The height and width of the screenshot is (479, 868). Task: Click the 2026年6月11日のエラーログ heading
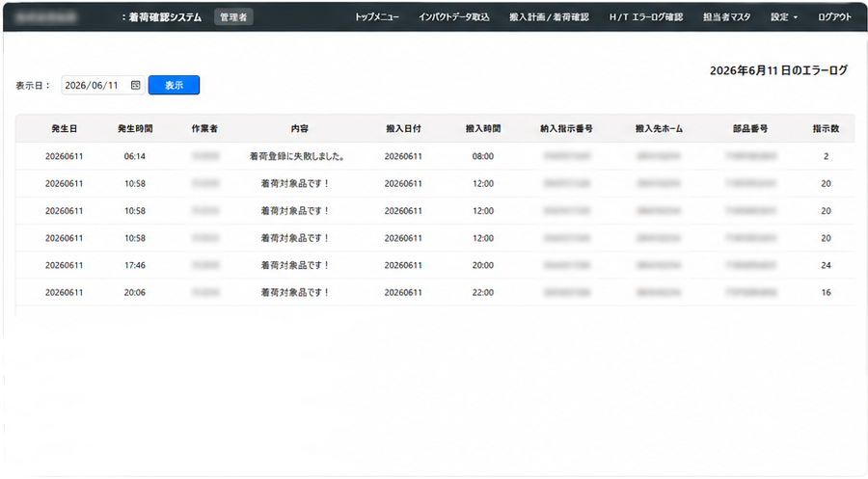tap(778, 70)
